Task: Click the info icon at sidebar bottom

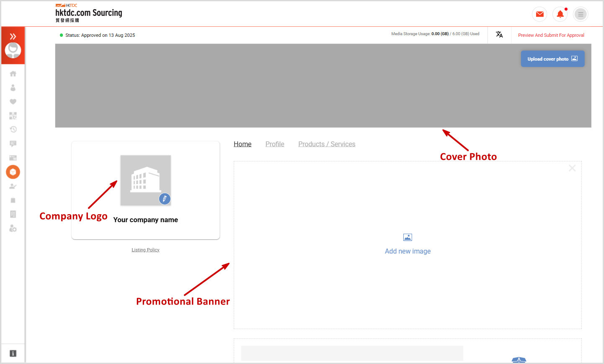Action: click(13, 354)
